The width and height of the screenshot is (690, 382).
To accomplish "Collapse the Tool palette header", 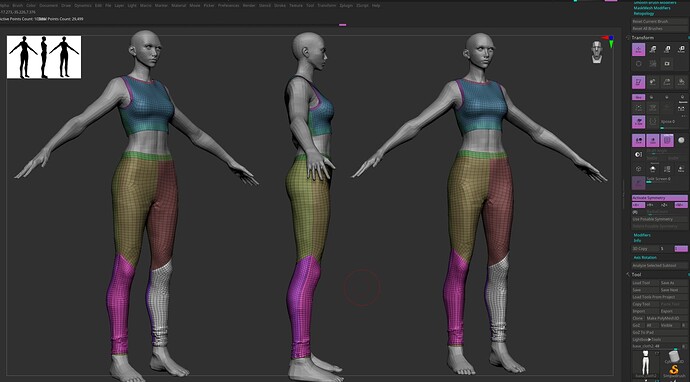I will [x=636, y=275].
